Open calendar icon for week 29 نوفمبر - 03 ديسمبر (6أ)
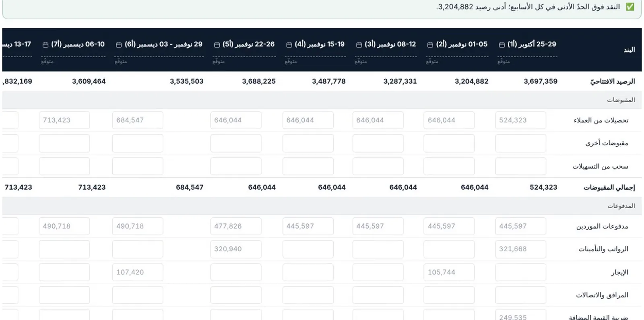The height and width of the screenshot is (320, 644). 119,45
